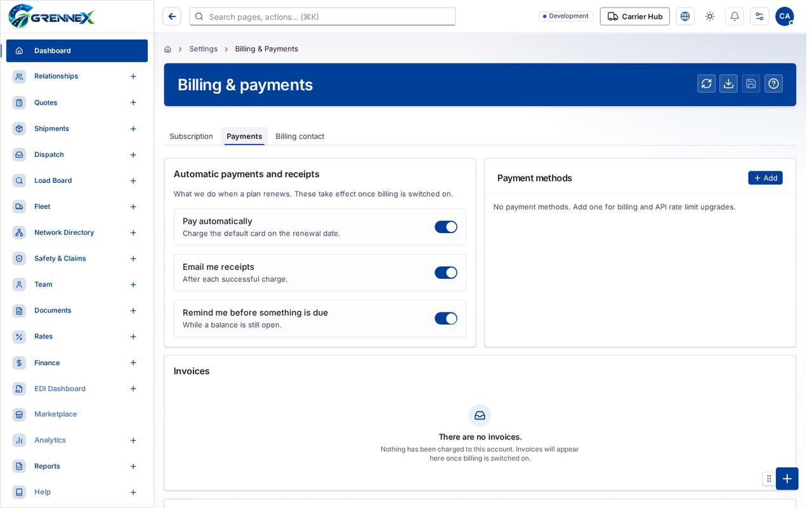Open Dashboard in the sidebar

click(x=77, y=51)
